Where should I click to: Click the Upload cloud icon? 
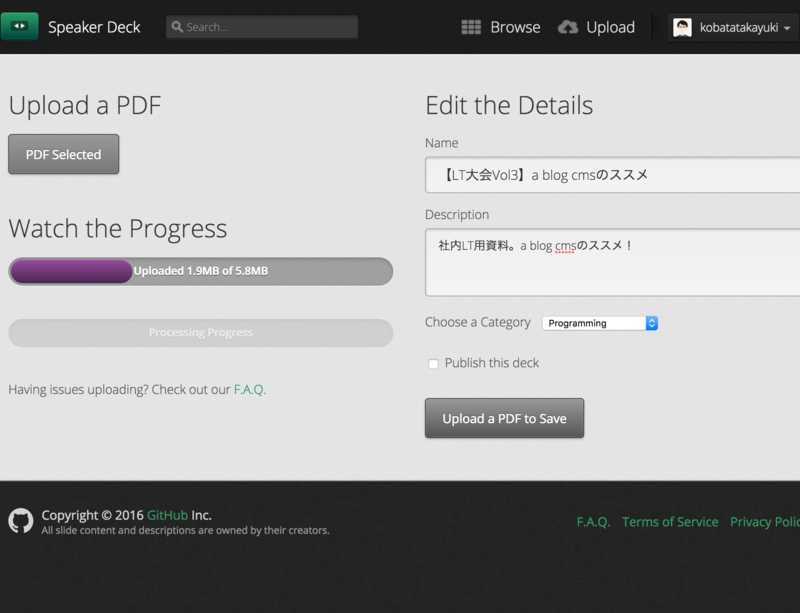(568, 27)
